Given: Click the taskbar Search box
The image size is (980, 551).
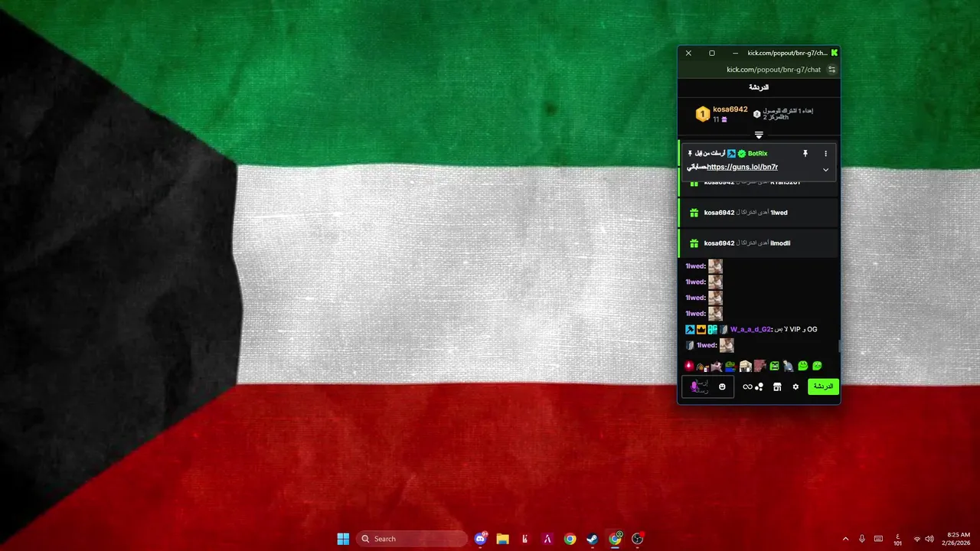Looking at the screenshot, I should tap(412, 539).
